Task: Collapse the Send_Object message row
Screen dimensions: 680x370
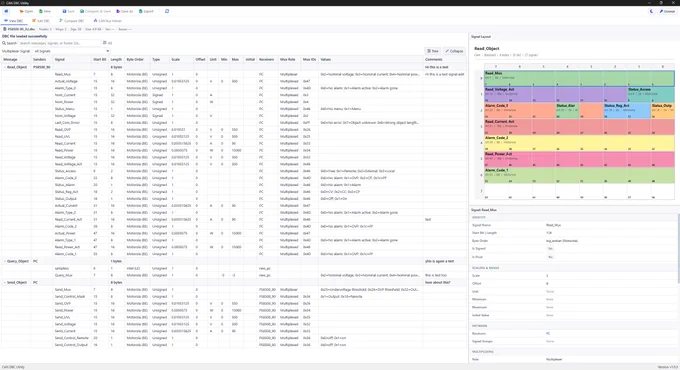Action: (5, 282)
